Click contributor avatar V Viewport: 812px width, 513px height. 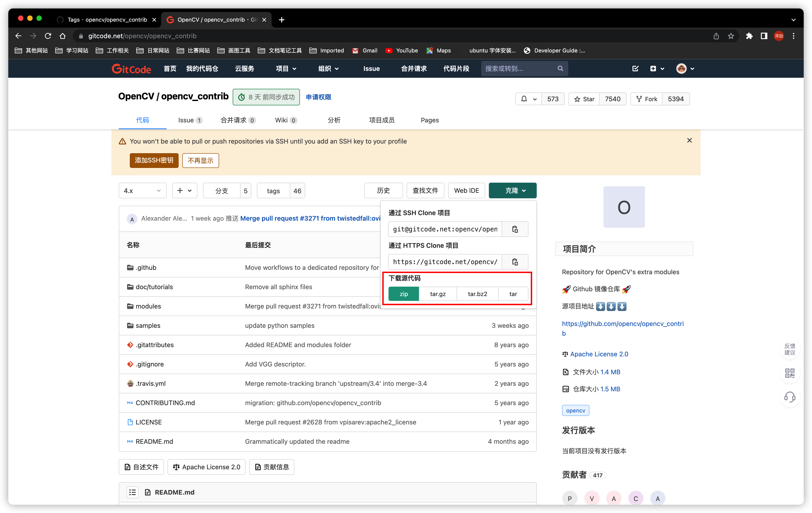[x=592, y=499]
